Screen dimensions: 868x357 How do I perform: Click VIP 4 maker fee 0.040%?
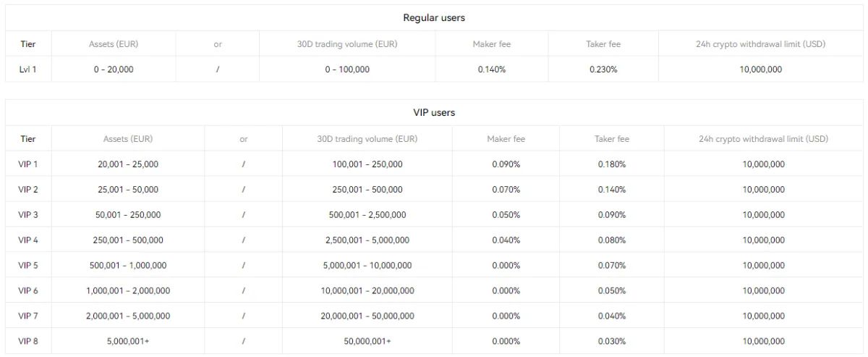[506, 240]
